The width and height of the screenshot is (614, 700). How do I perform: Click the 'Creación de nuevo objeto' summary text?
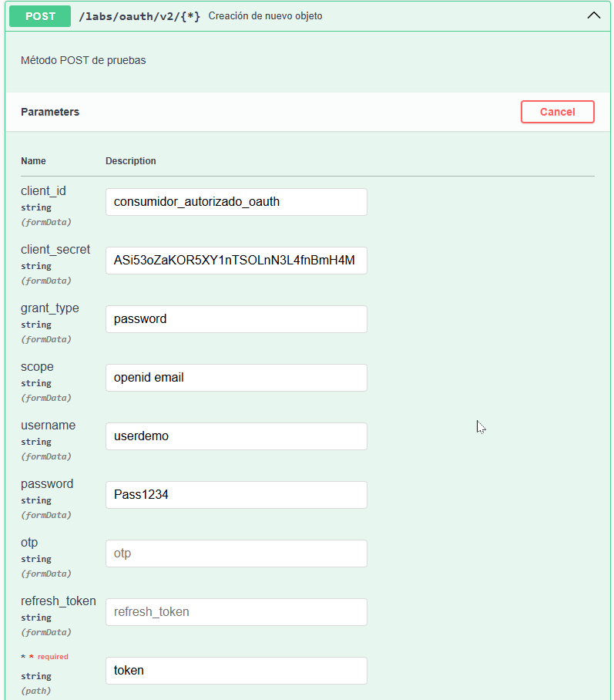[265, 16]
